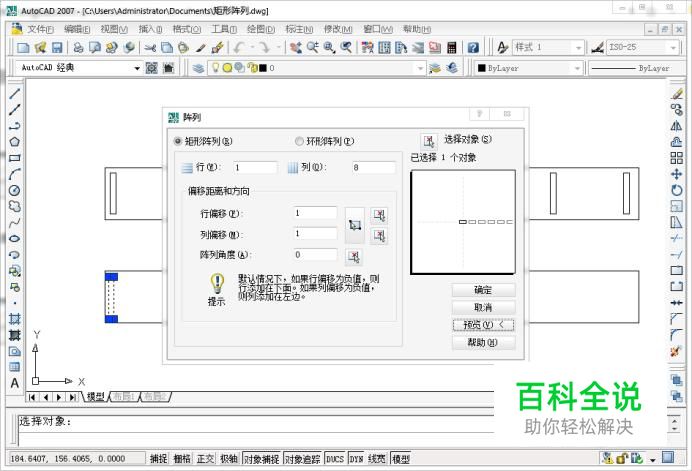The width and height of the screenshot is (692, 471).
Task: Click the 帮助(H) button in Array dialog
Action: coord(483,343)
